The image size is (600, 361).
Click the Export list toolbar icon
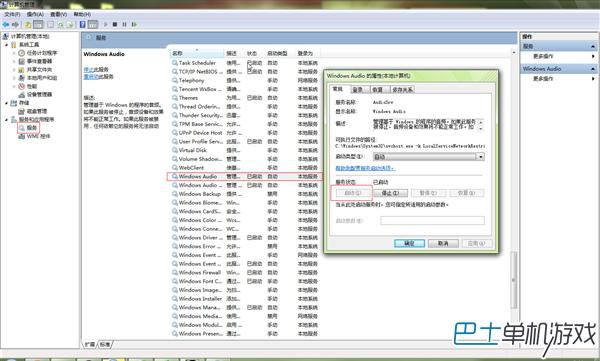pyautogui.click(x=70, y=25)
